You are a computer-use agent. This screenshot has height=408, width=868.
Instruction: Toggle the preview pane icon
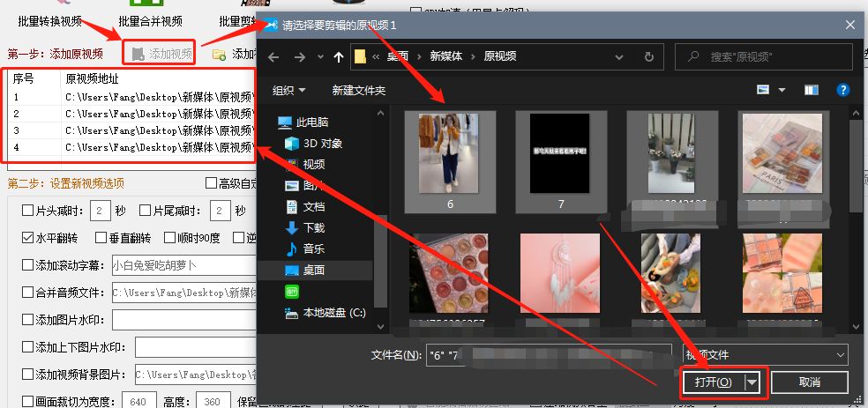(x=812, y=90)
